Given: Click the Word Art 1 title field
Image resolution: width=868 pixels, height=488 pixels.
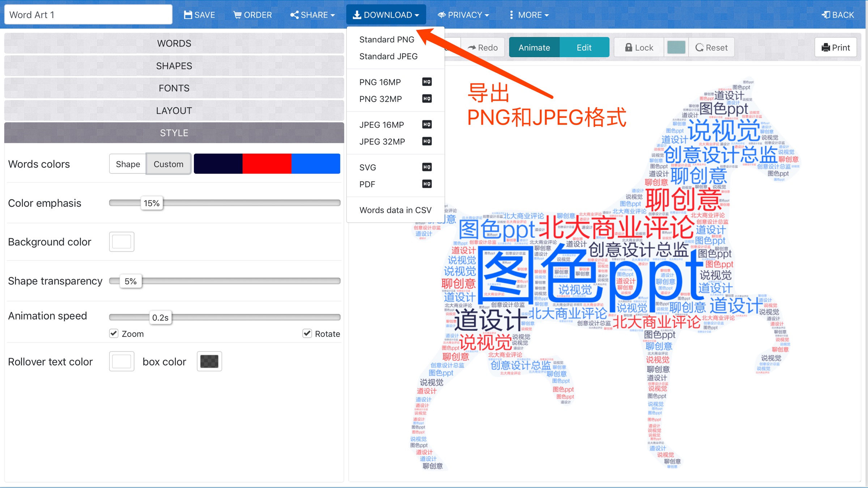Looking at the screenshot, I should pos(88,15).
